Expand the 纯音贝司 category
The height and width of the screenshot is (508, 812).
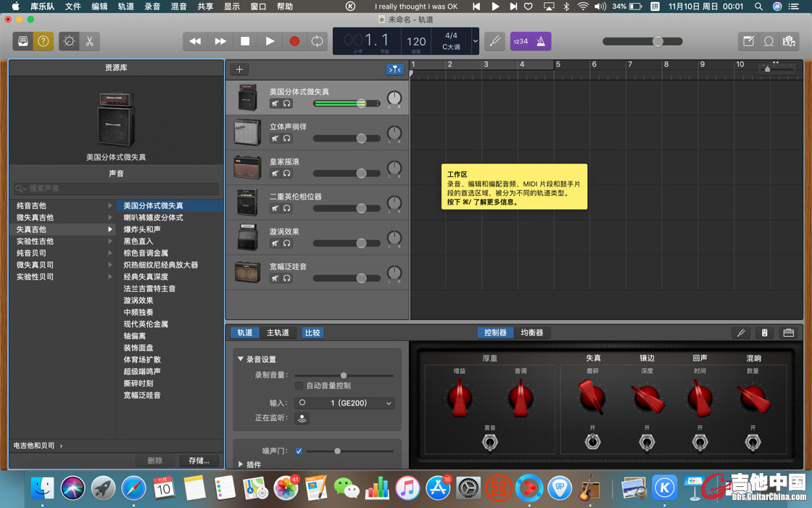click(x=109, y=253)
